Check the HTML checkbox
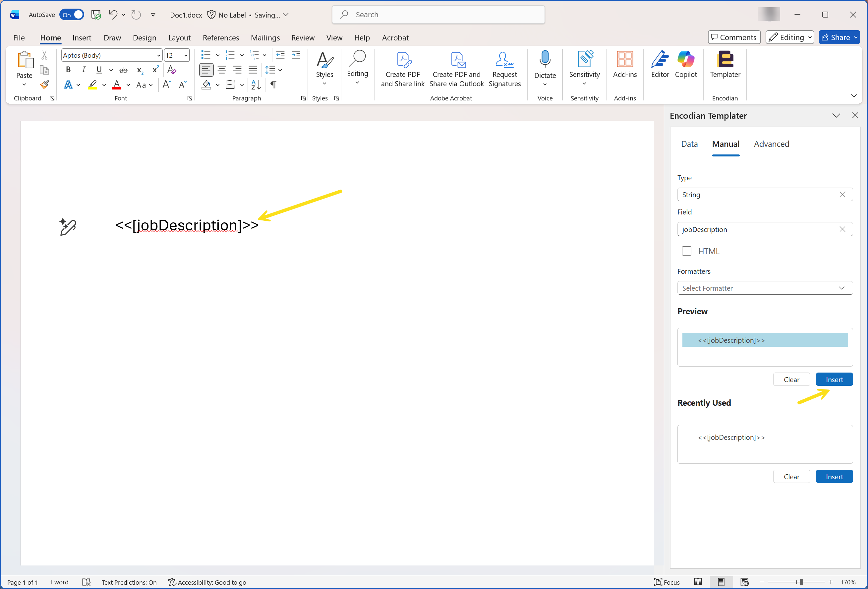This screenshot has height=589, width=868. pyautogui.click(x=686, y=251)
